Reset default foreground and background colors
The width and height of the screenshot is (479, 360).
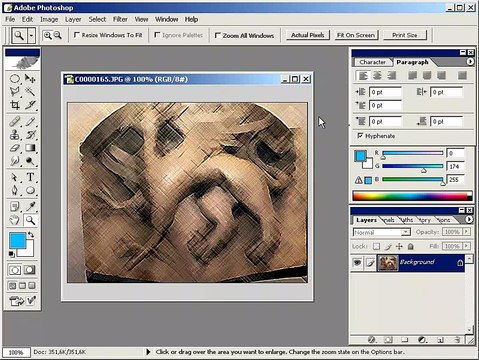[x=11, y=254]
